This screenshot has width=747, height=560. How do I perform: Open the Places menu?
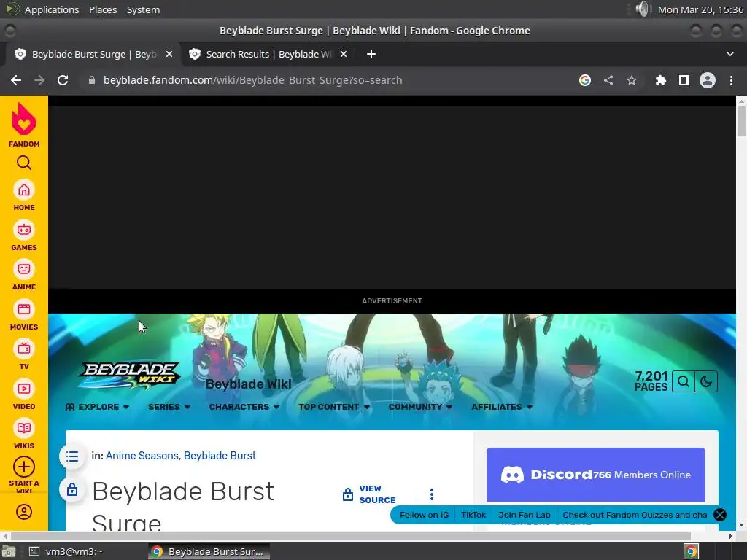click(x=102, y=9)
